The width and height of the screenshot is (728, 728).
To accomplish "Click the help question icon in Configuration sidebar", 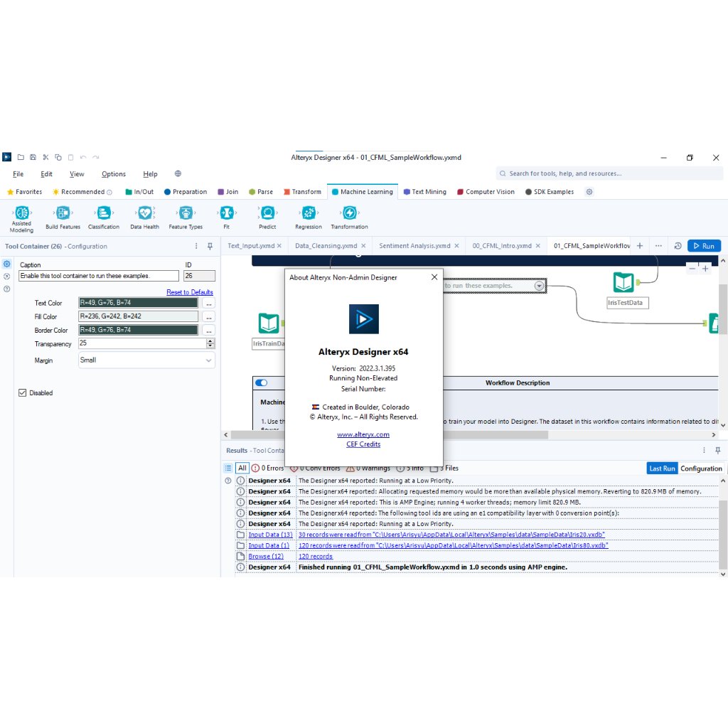I will coord(6,289).
